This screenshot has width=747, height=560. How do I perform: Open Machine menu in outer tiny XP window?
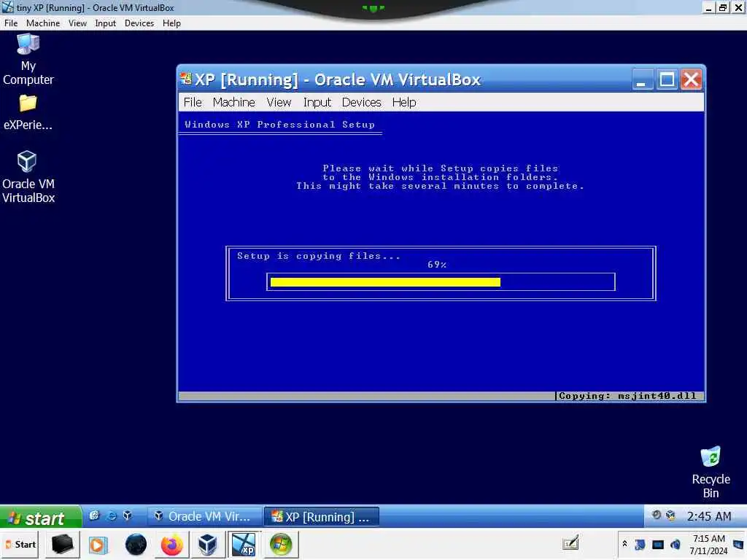pos(43,23)
